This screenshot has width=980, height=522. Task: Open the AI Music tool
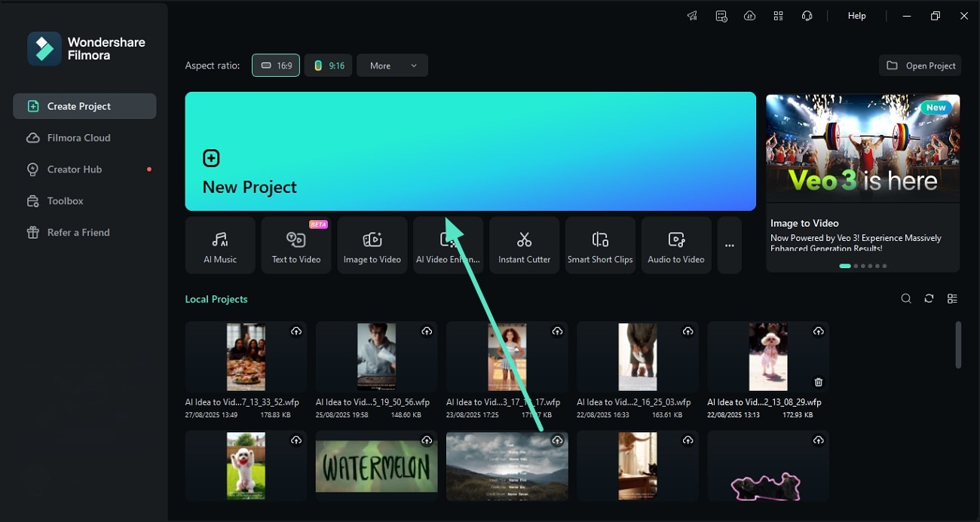tap(220, 245)
